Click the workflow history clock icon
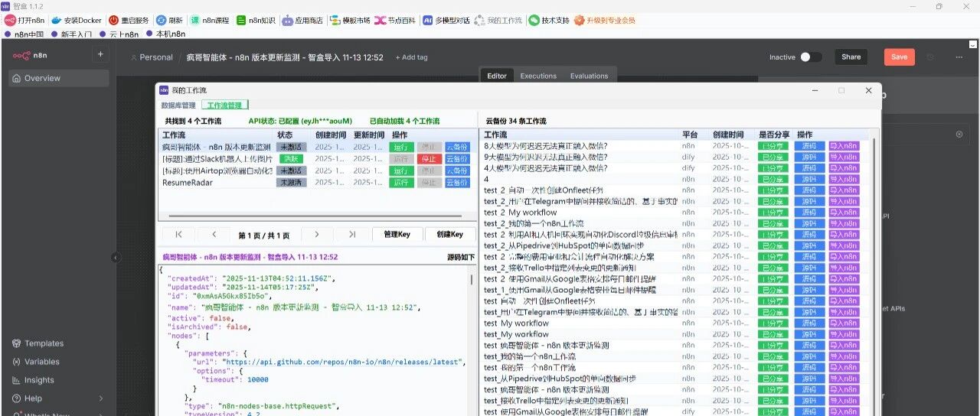 [931, 57]
